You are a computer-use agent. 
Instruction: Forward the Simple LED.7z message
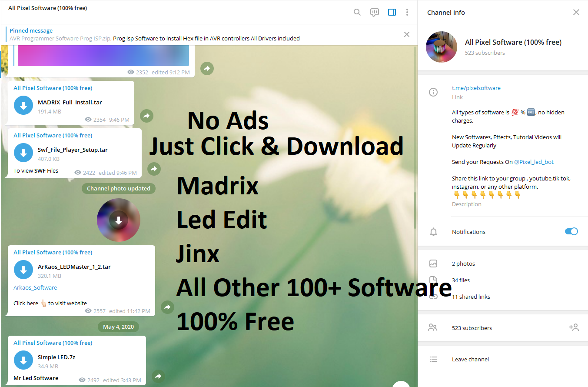[x=158, y=377]
